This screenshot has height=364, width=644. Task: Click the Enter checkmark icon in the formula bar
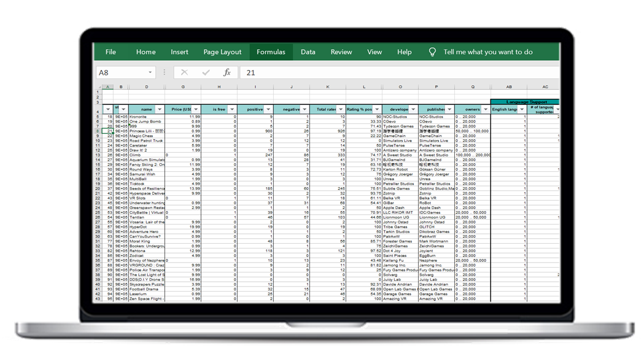205,72
